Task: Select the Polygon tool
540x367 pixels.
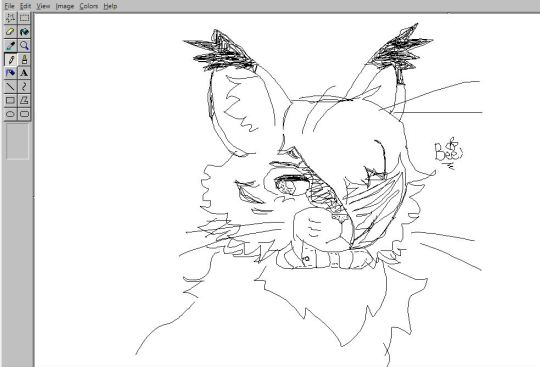Action: 24,101
